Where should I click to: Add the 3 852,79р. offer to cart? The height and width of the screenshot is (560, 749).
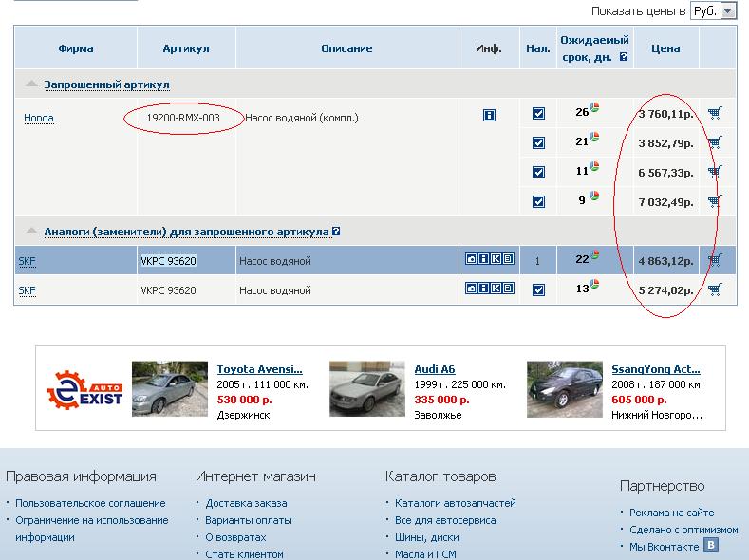click(x=715, y=142)
